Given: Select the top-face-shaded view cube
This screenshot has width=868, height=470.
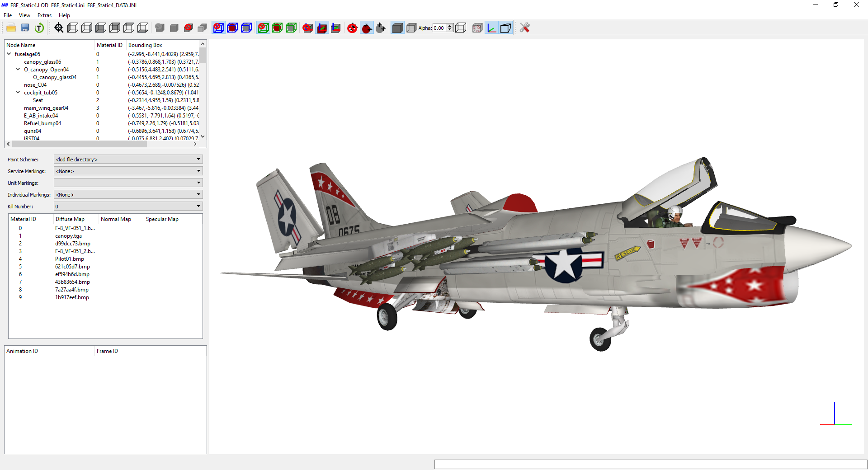Looking at the screenshot, I should point(129,28).
